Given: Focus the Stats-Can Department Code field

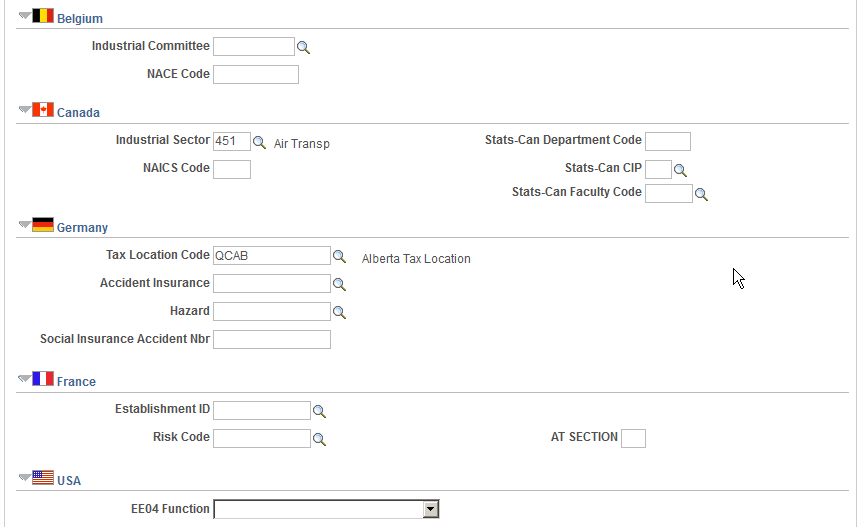Looking at the screenshot, I should pos(668,141).
